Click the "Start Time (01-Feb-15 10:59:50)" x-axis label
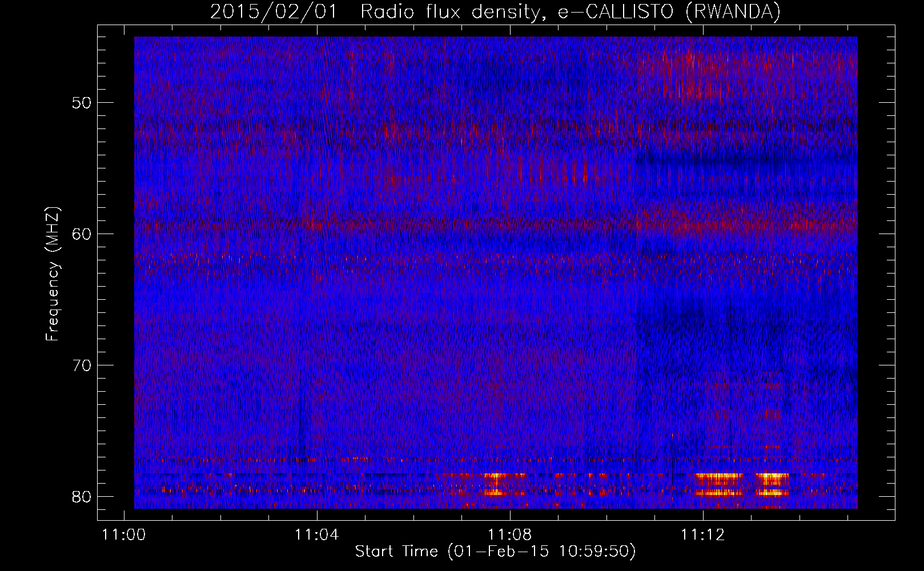The image size is (924, 571). (x=495, y=552)
